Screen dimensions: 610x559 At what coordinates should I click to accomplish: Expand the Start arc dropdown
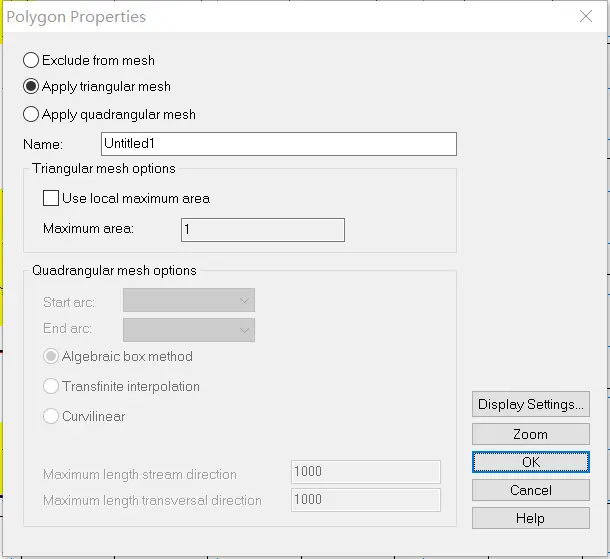tap(189, 300)
